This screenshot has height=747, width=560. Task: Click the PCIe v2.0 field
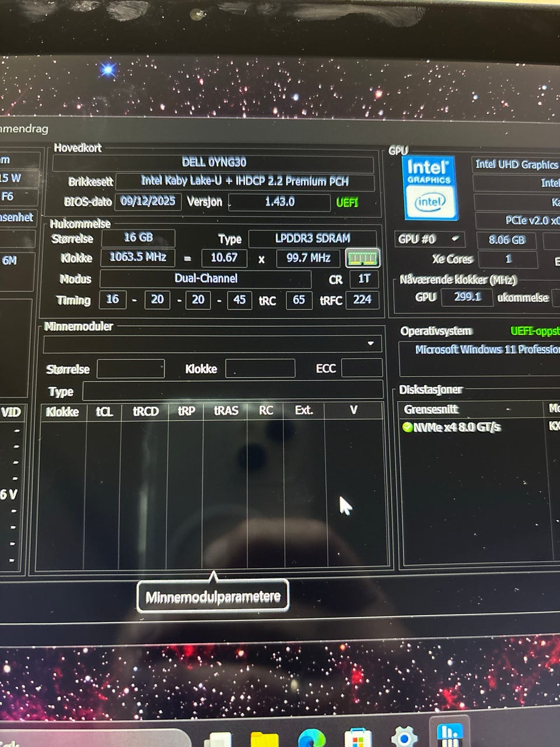pos(518,221)
